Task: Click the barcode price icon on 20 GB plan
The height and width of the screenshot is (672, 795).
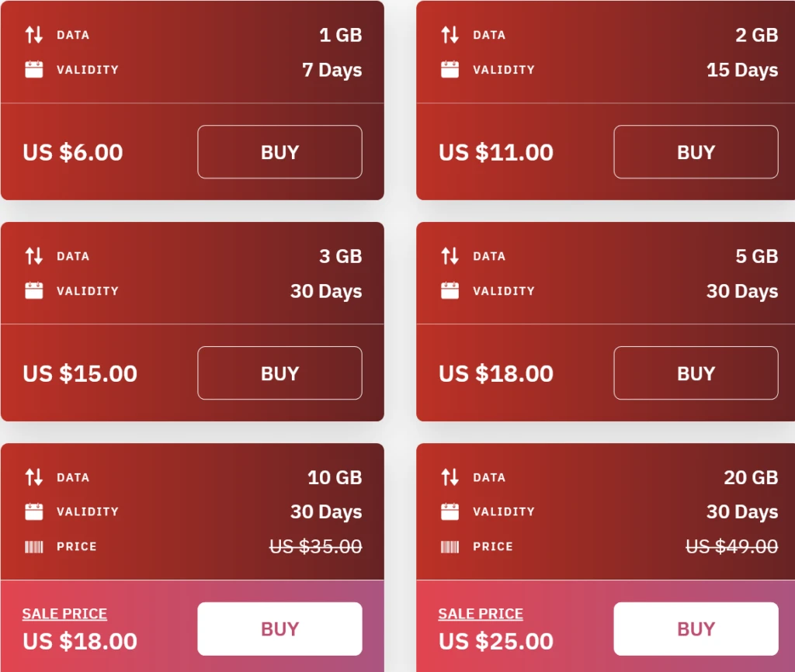Action: tap(450, 547)
